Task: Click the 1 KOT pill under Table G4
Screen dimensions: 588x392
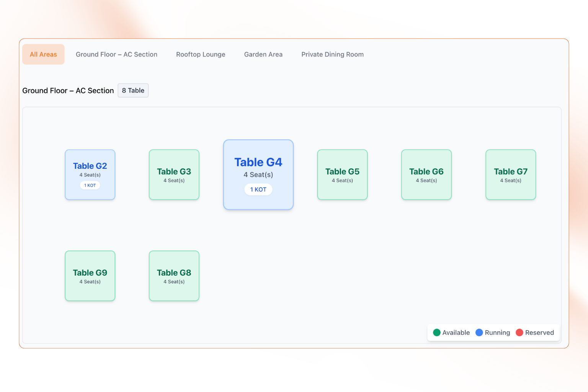Action: tap(258, 189)
